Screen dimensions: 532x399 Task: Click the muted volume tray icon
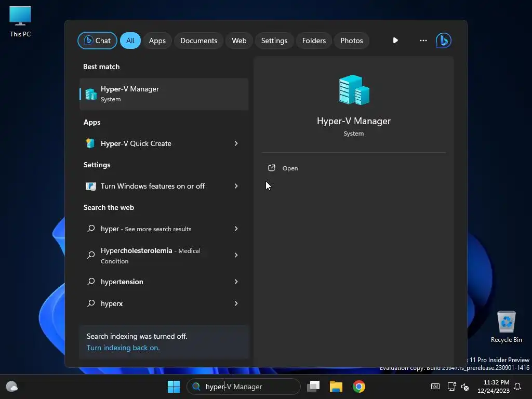click(465, 387)
